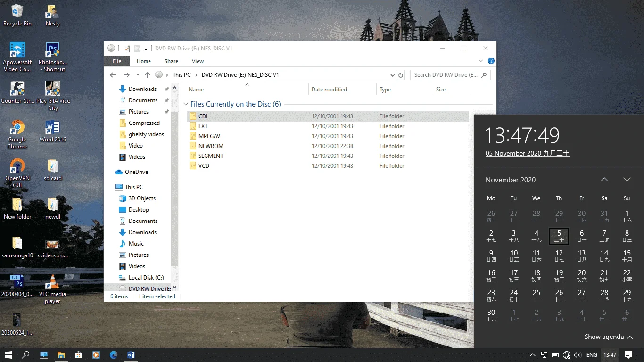Screen dimensions: 644x362
Task: Expand the Explorer ribbon chevron
Action: click(481, 61)
